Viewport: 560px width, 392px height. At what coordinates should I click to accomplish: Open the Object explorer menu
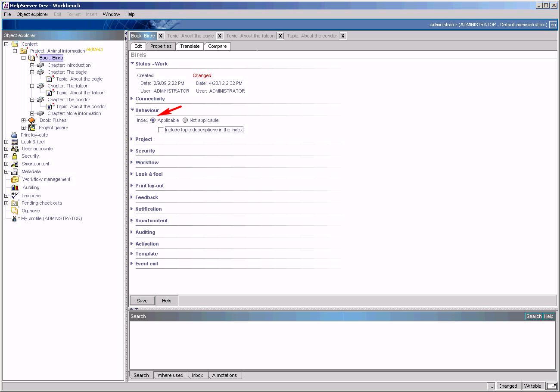(x=32, y=14)
